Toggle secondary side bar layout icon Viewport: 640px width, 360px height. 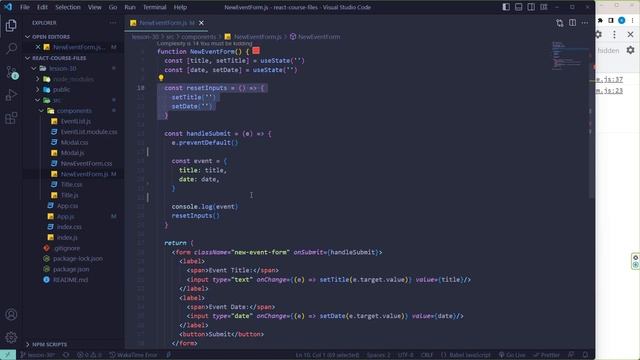531,7
